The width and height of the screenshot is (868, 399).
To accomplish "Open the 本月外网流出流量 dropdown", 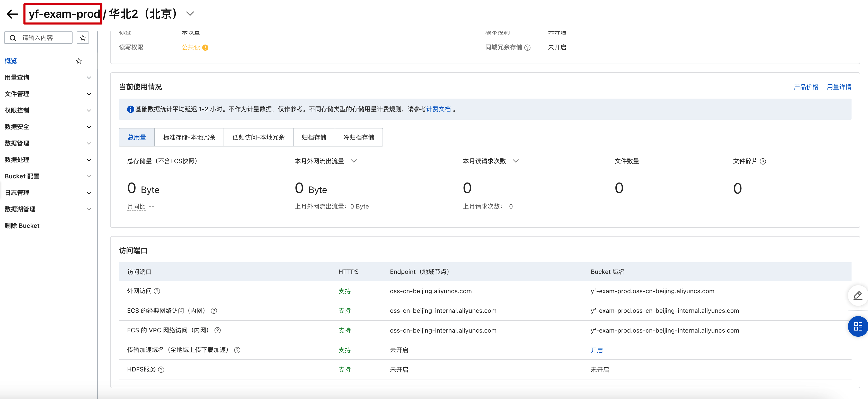I will (353, 161).
